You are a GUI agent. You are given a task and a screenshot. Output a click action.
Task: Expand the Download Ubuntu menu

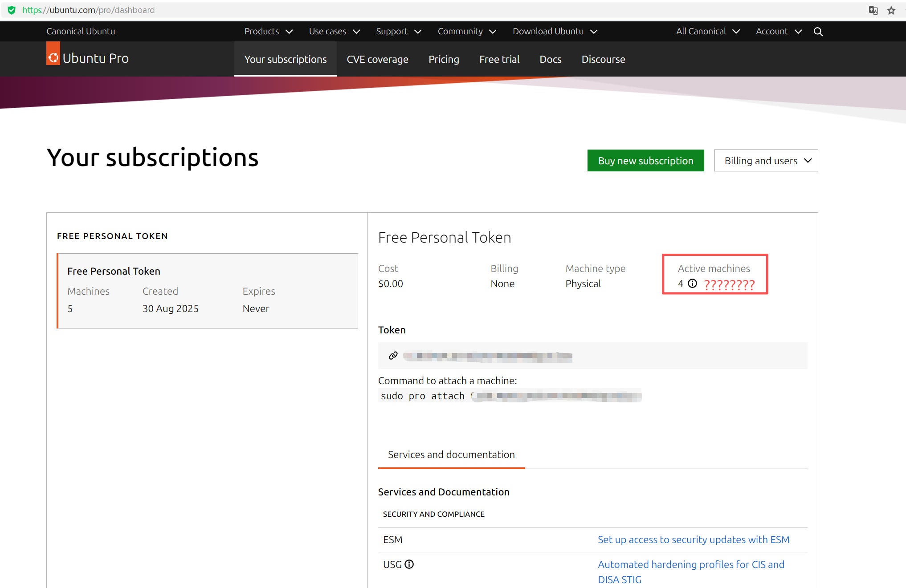555,32
